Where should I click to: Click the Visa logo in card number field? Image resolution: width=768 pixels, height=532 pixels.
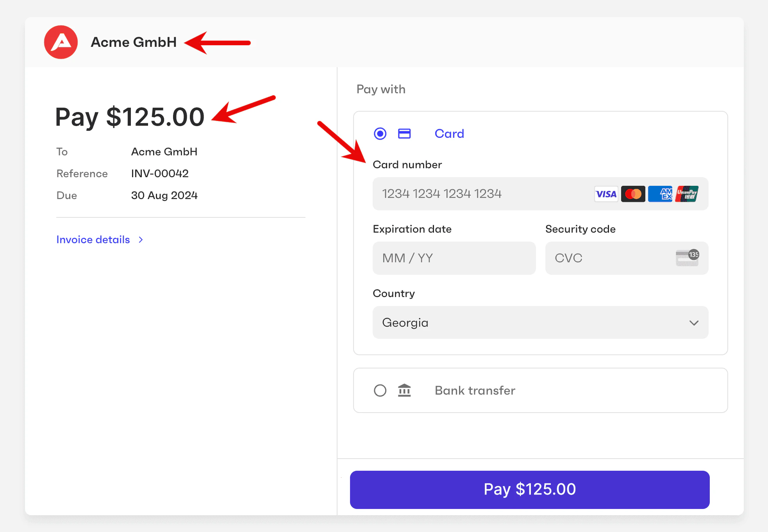(606, 194)
